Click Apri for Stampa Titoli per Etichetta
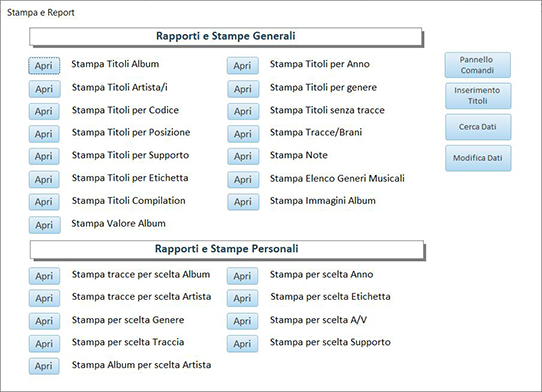The image size is (542, 392). point(44,179)
